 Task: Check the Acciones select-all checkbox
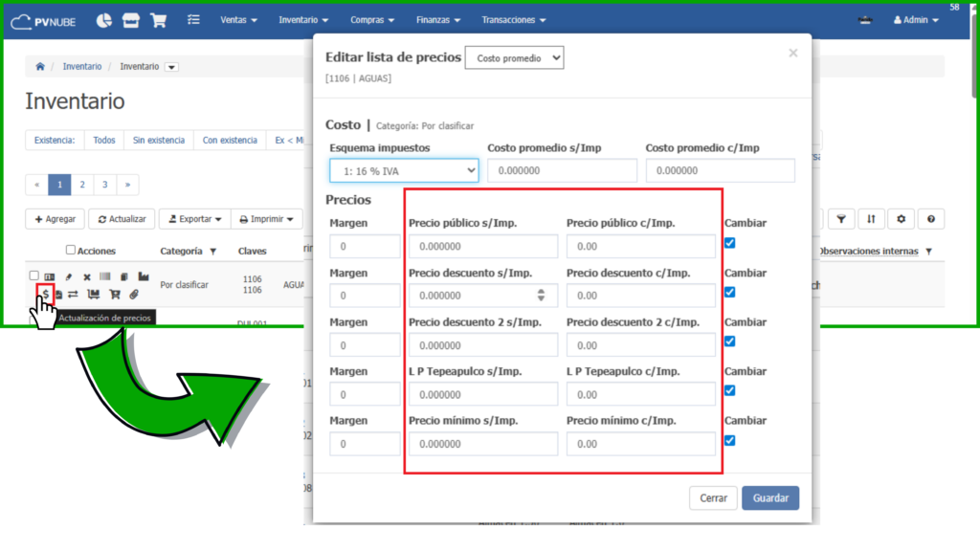(71, 251)
